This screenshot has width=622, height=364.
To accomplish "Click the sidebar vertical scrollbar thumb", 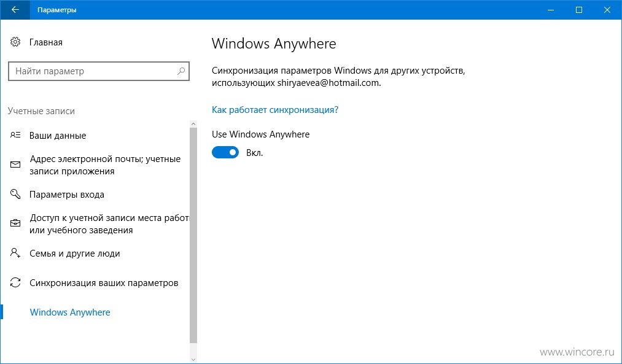I will click(x=193, y=235).
